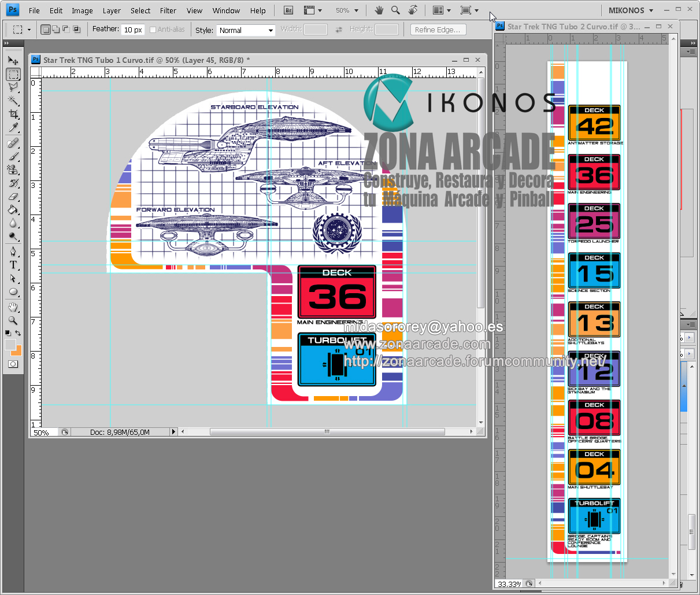Image resolution: width=700 pixels, height=595 pixels.
Task: Open the Filter menu
Action: [x=168, y=10]
